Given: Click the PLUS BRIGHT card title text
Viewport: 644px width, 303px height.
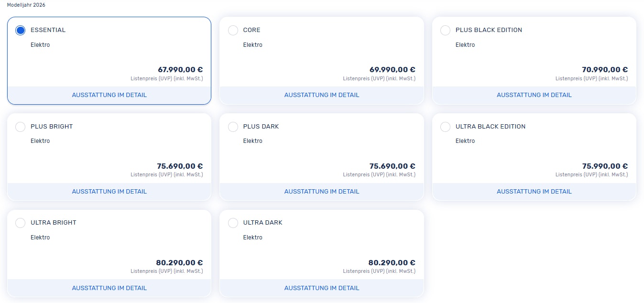Looking at the screenshot, I should [52, 127].
